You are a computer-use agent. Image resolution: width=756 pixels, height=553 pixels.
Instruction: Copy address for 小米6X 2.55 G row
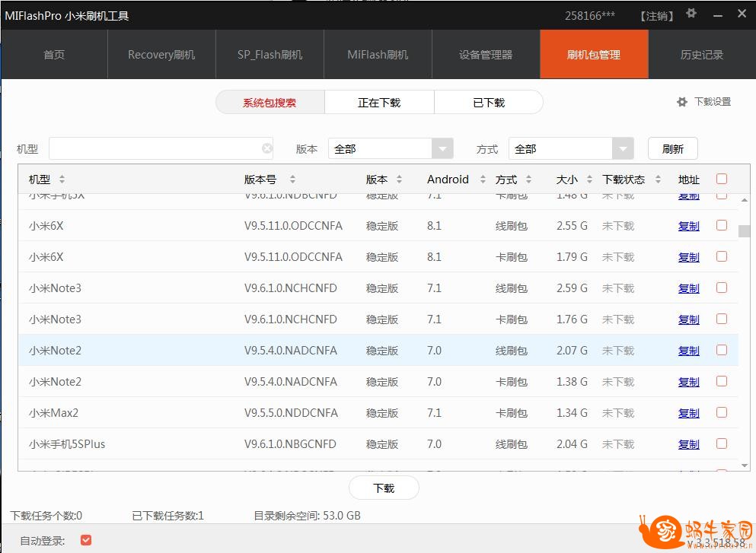[688, 225]
